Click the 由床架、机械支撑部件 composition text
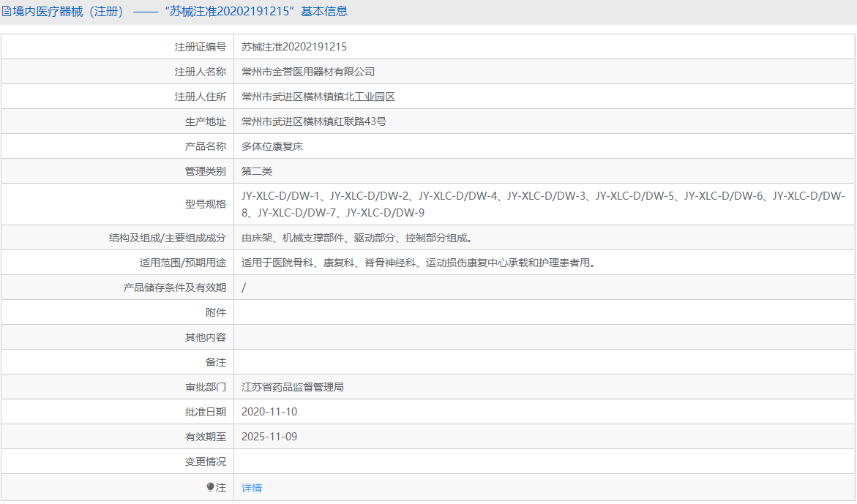The height and width of the screenshot is (504, 857). [357, 238]
